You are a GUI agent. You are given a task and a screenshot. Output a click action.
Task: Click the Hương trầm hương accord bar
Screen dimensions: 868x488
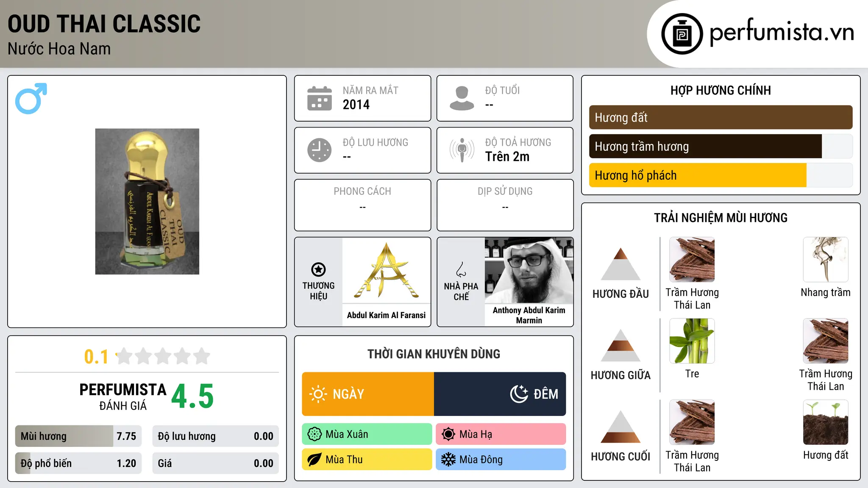721,146
